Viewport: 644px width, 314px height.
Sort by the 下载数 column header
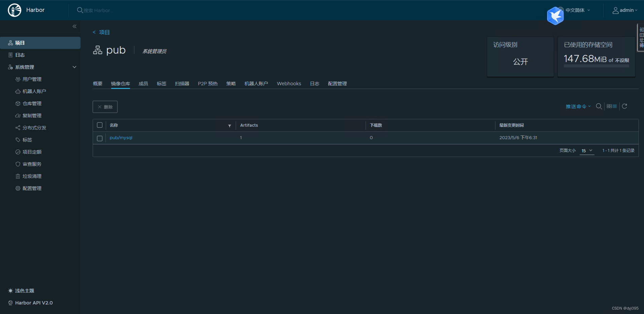pos(376,125)
